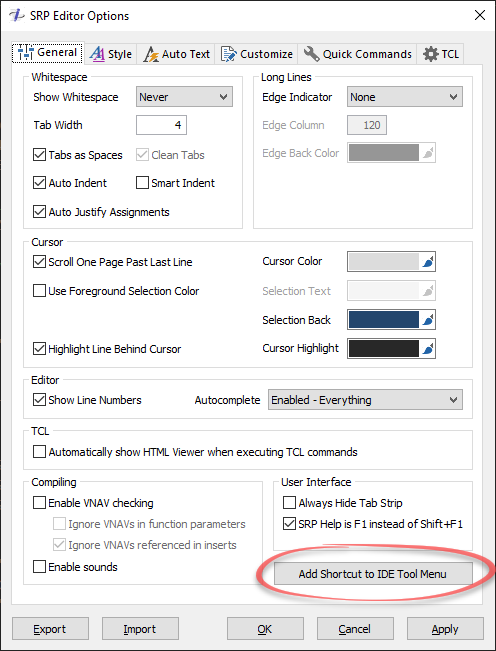Click the wrench icon on Quick Commands tab
This screenshot has height=651, width=496.
312,54
